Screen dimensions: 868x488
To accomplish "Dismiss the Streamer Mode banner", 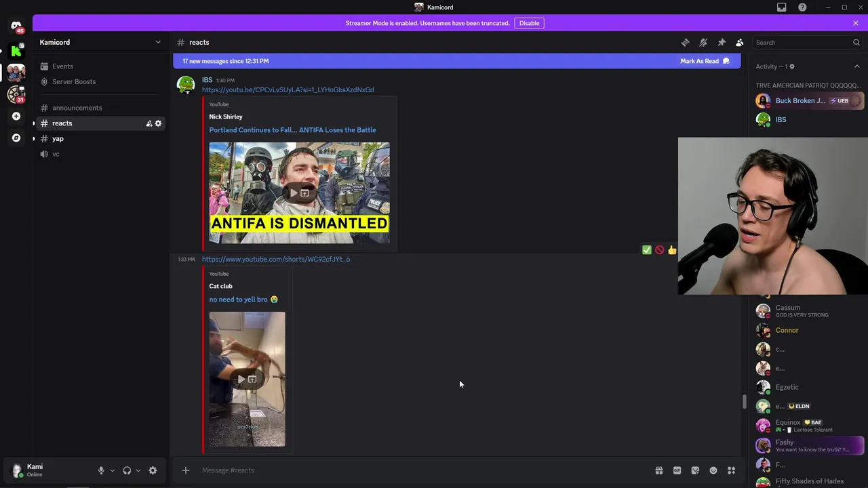I will pos(855,23).
